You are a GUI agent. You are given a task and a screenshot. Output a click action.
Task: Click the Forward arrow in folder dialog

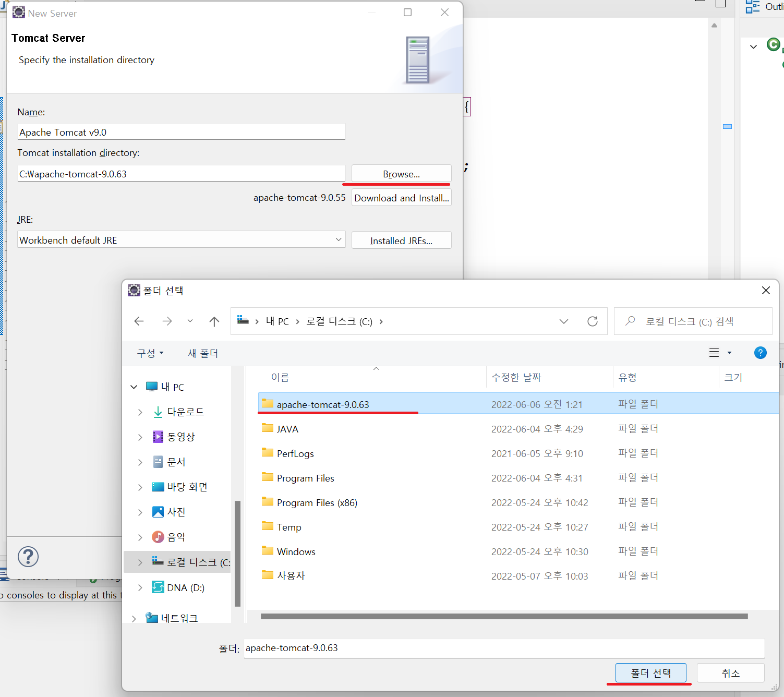pyautogui.click(x=167, y=321)
